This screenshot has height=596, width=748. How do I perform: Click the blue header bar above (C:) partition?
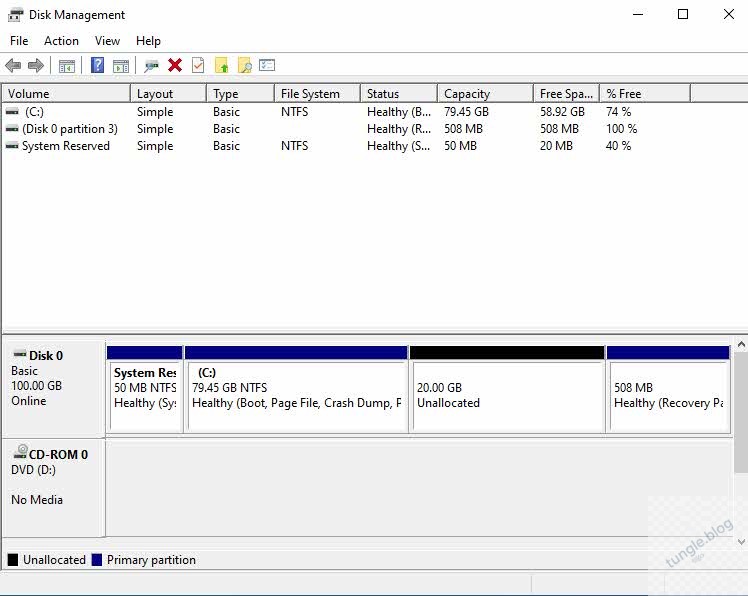click(296, 353)
